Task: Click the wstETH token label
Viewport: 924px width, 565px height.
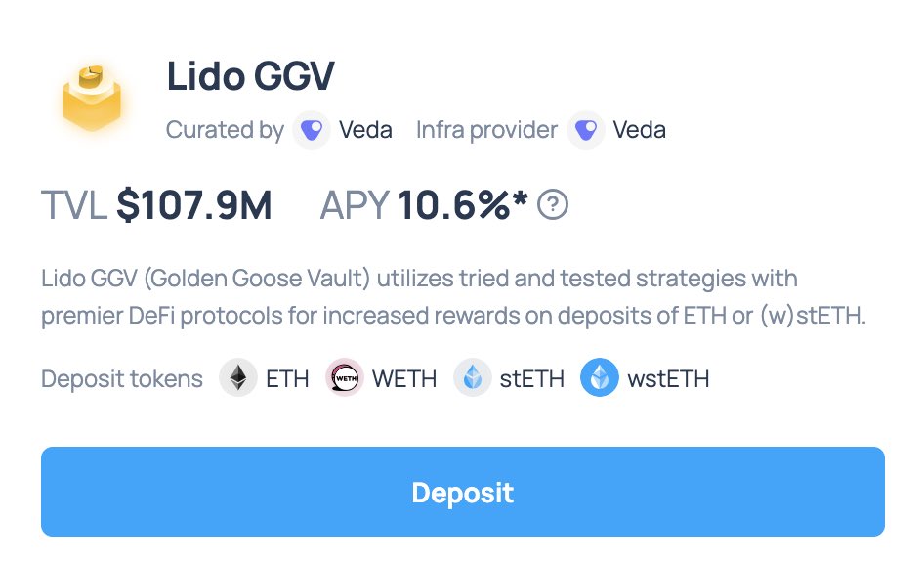Action: pos(668,378)
